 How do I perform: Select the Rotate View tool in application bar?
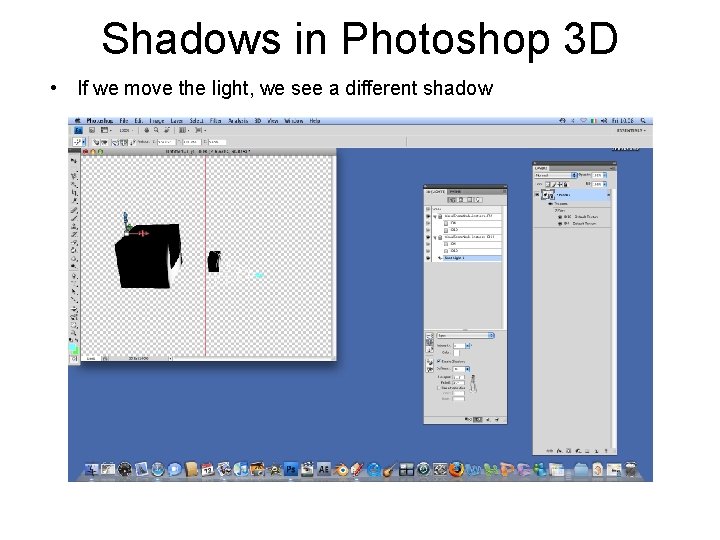pos(166,130)
